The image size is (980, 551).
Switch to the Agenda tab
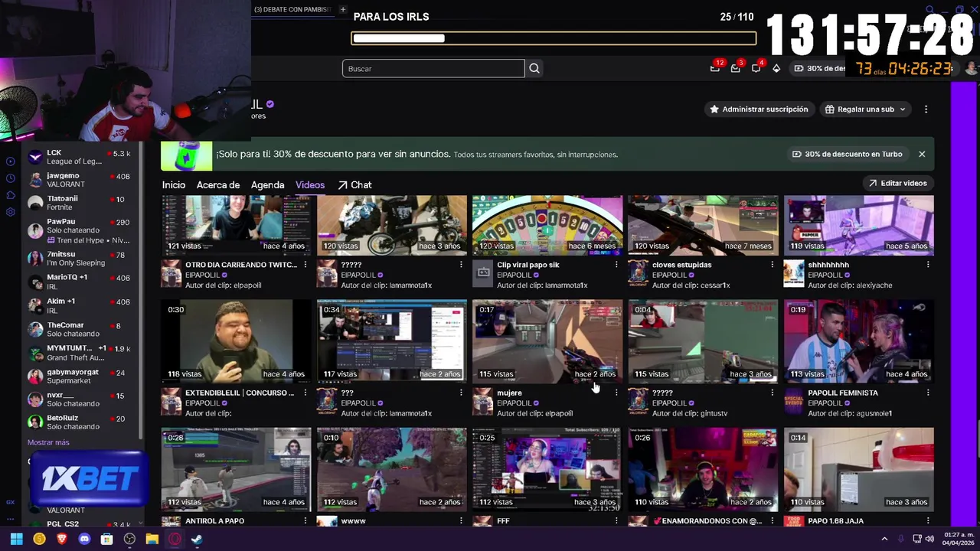point(268,185)
